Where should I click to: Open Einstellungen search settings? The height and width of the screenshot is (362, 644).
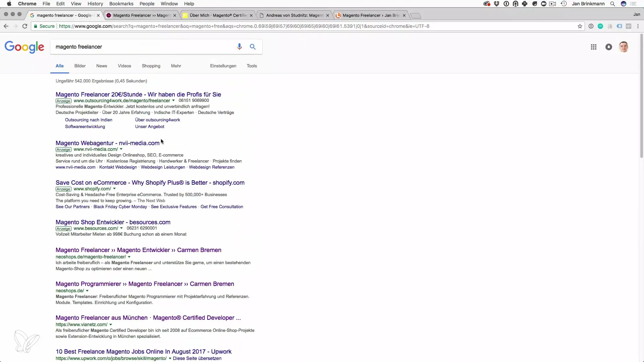click(x=223, y=66)
